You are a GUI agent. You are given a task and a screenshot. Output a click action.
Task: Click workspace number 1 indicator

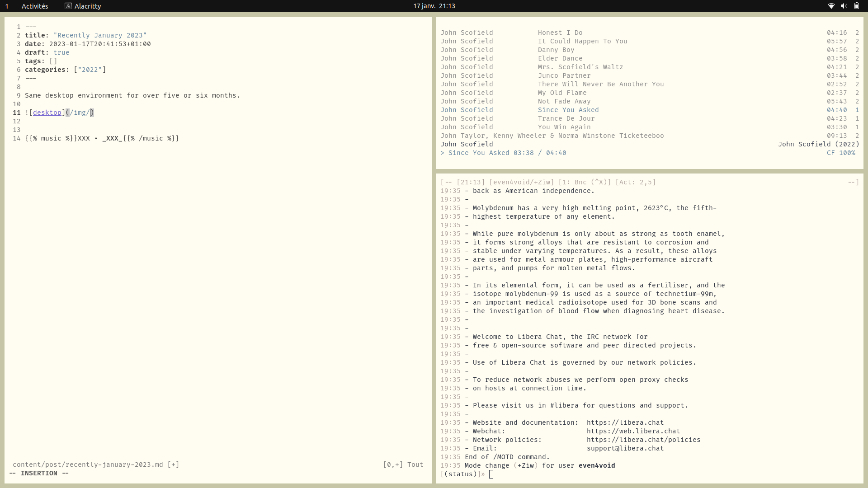7,6
